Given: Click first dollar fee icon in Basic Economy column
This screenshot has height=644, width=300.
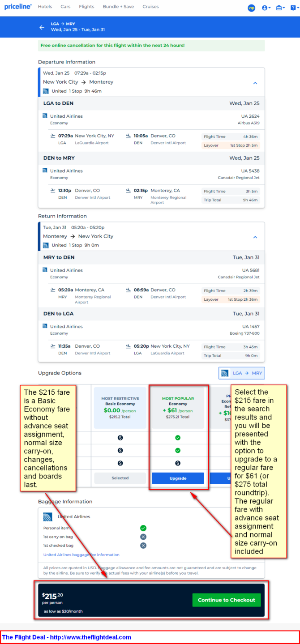Looking at the screenshot, I should (120, 438).
